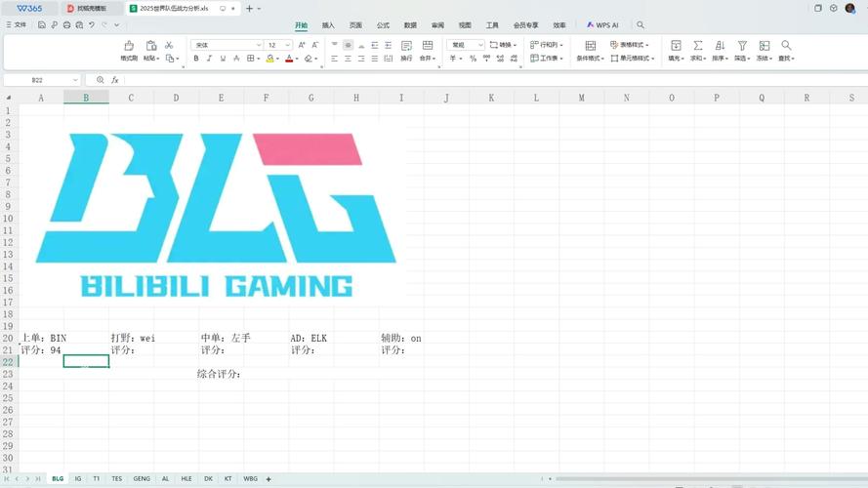Toggle Italic text formatting
The width and height of the screenshot is (868, 488).
(x=209, y=59)
